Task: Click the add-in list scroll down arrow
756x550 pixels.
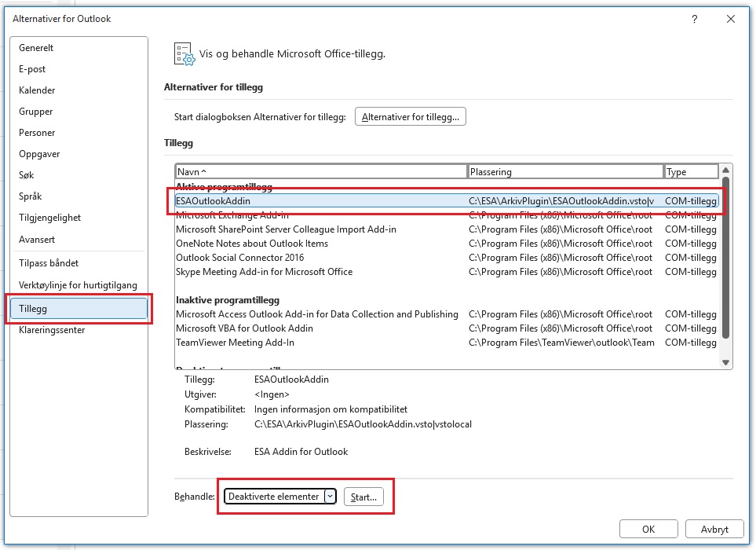Action: 725,363
